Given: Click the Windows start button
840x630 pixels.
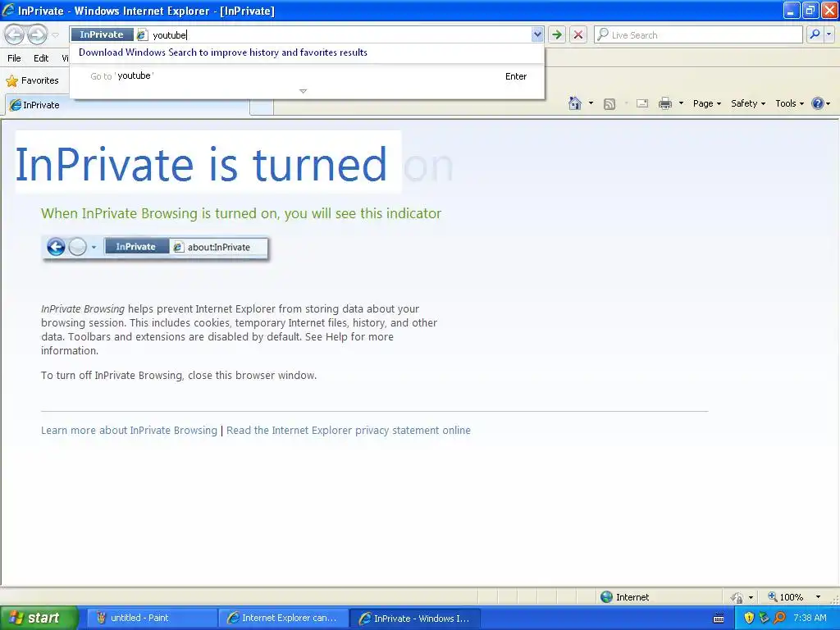Looking at the screenshot, I should (39, 618).
